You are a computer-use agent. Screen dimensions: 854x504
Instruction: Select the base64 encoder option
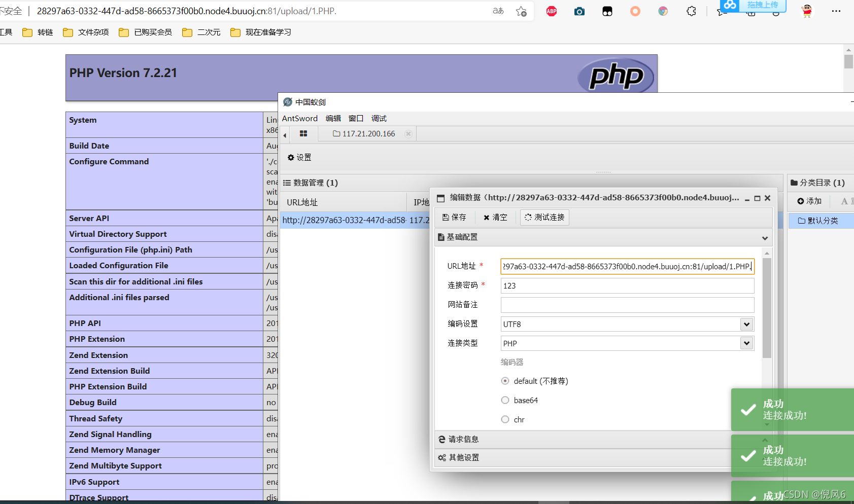coord(505,400)
